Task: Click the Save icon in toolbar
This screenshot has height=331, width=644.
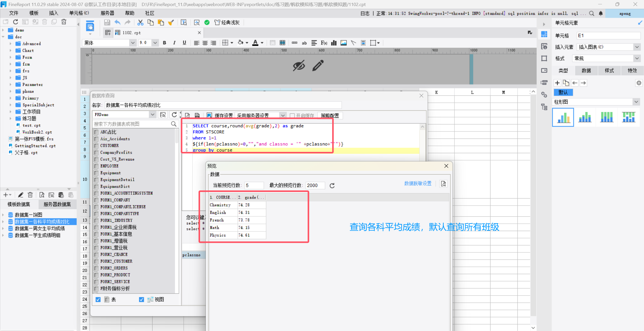Action: (x=107, y=22)
